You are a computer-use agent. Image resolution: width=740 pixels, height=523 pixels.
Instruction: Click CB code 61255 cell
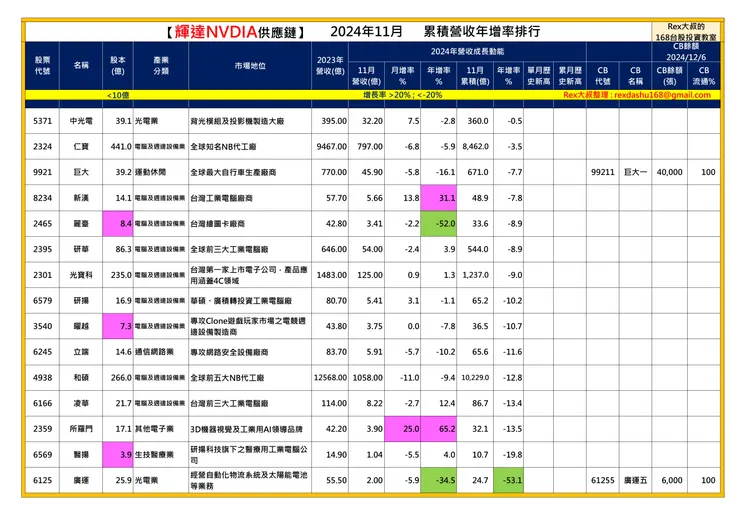[x=603, y=480]
